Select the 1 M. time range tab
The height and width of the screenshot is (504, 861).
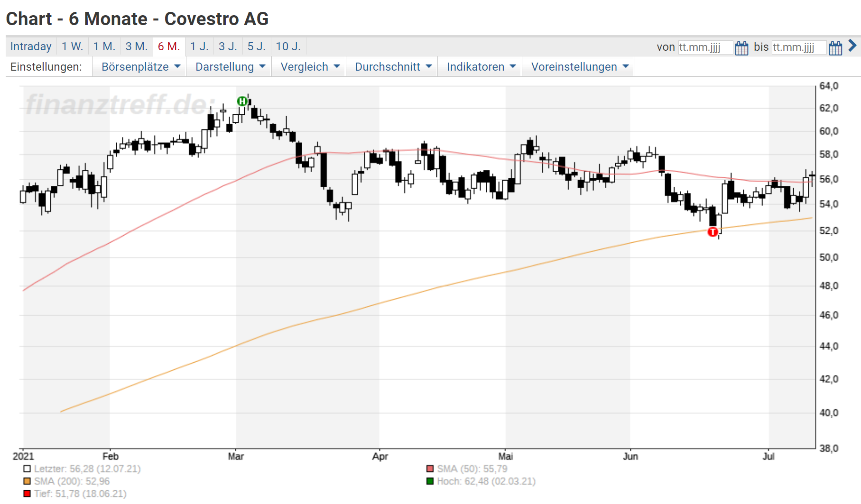pos(104,46)
